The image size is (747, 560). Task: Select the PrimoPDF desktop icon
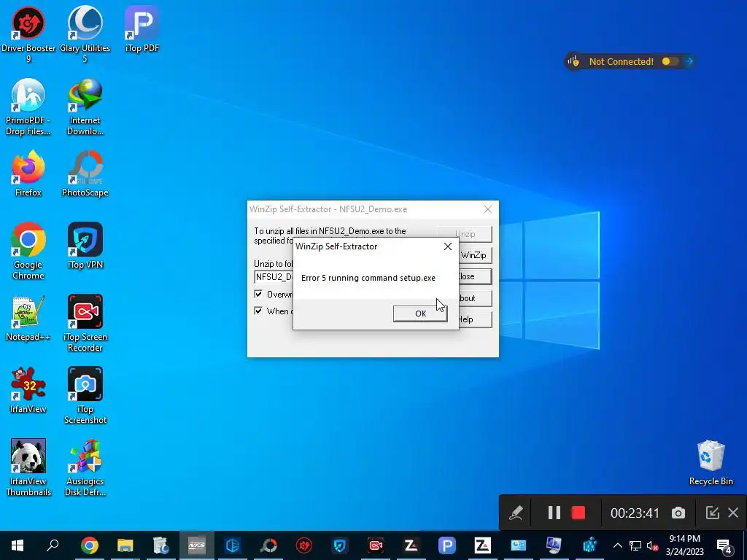pos(28,107)
